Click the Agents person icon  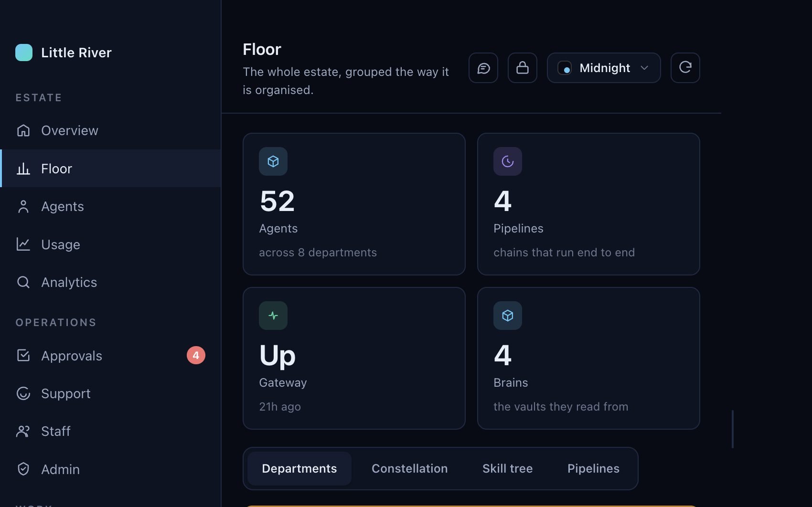[x=23, y=206]
